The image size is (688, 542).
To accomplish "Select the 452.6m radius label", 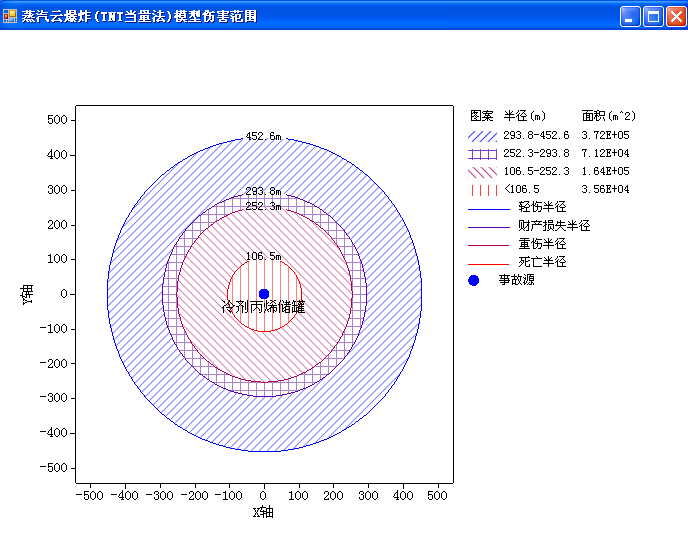I will tap(263, 136).
